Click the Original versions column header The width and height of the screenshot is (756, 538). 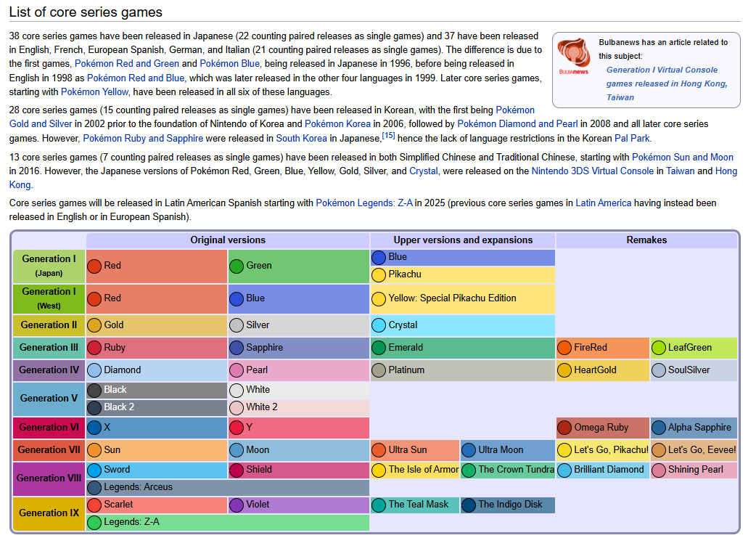coord(228,240)
